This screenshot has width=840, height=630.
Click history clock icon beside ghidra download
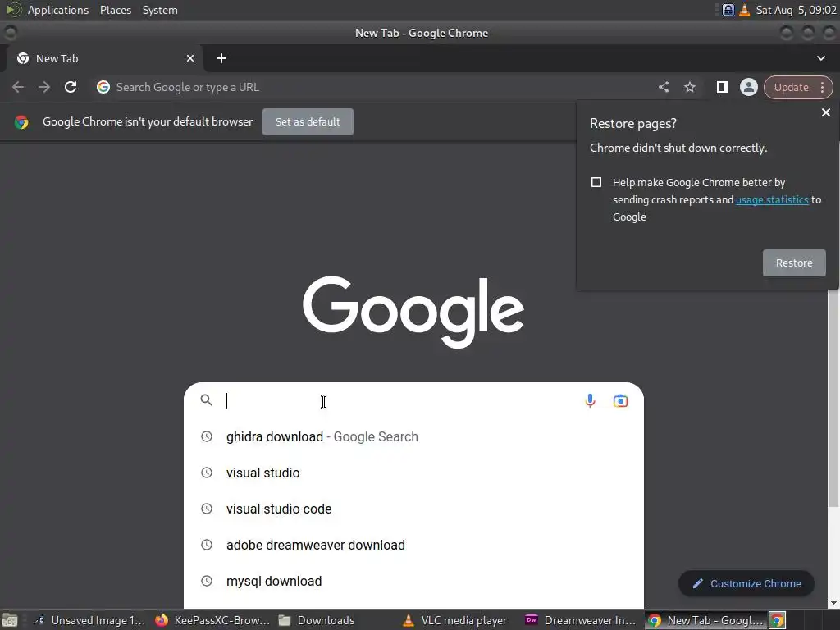(206, 436)
